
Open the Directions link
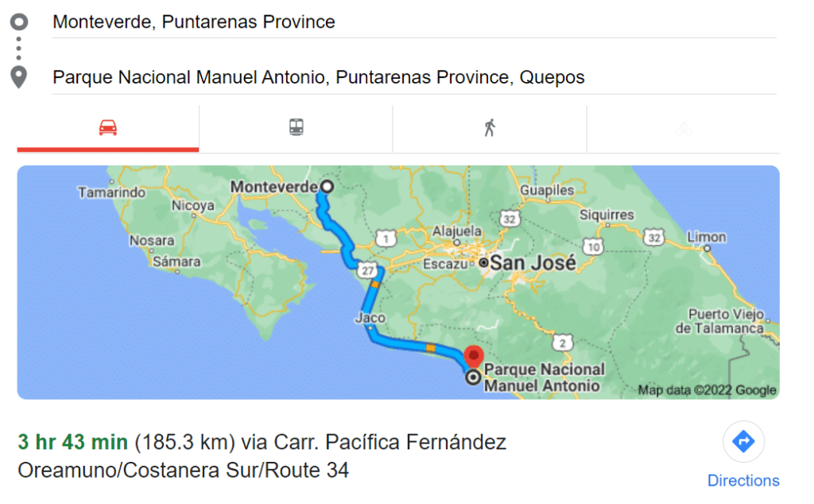[x=743, y=480]
